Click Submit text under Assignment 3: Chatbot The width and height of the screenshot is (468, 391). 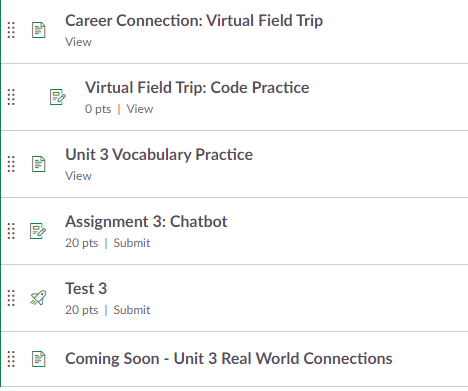[x=132, y=243]
